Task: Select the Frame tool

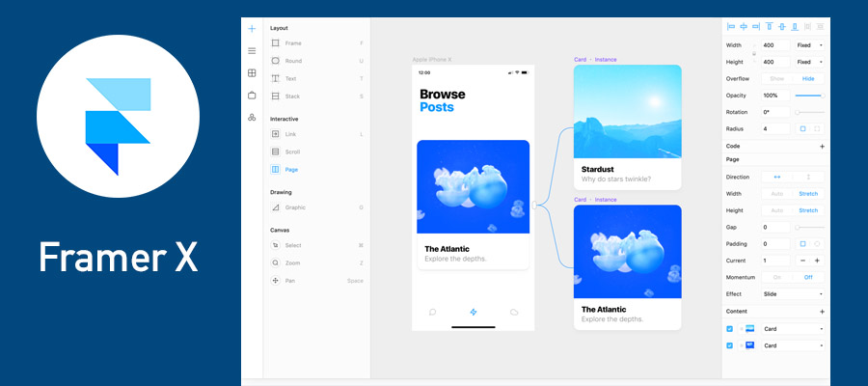Action: point(316,43)
